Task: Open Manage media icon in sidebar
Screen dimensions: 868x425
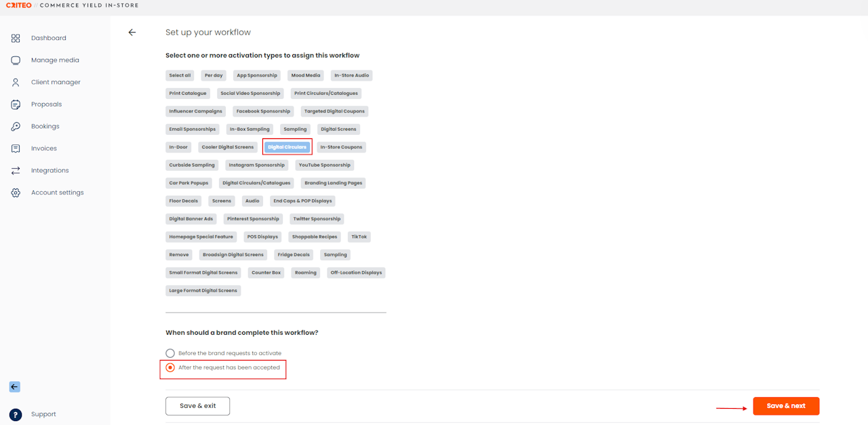Action: click(16, 60)
